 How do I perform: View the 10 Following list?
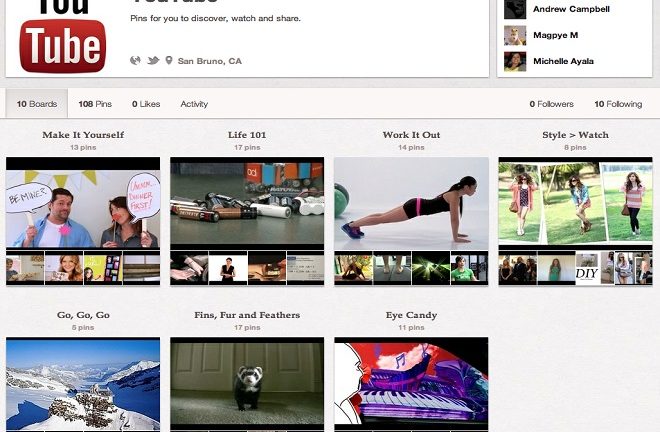pyautogui.click(x=618, y=104)
